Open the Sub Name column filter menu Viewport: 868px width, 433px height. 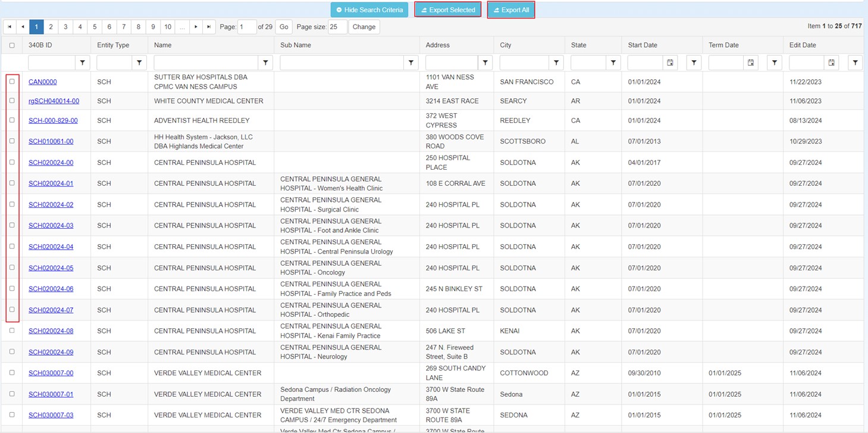click(411, 63)
